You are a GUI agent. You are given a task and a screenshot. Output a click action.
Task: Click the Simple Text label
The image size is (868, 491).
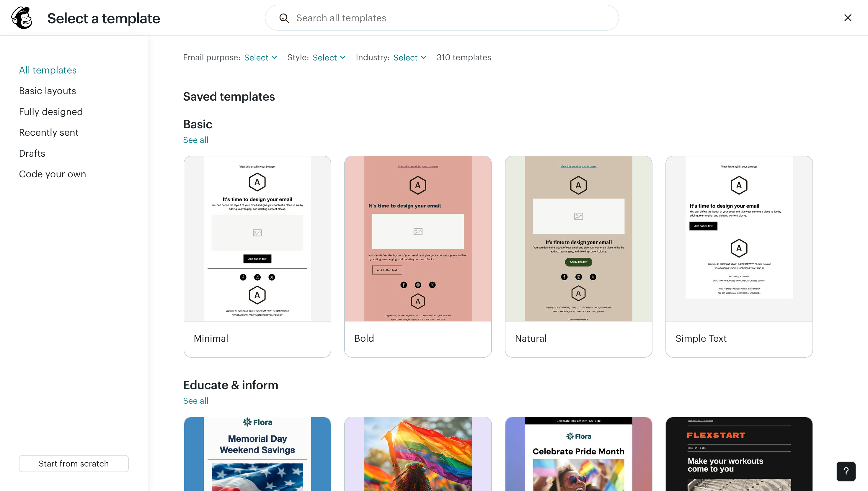(701, 338)
